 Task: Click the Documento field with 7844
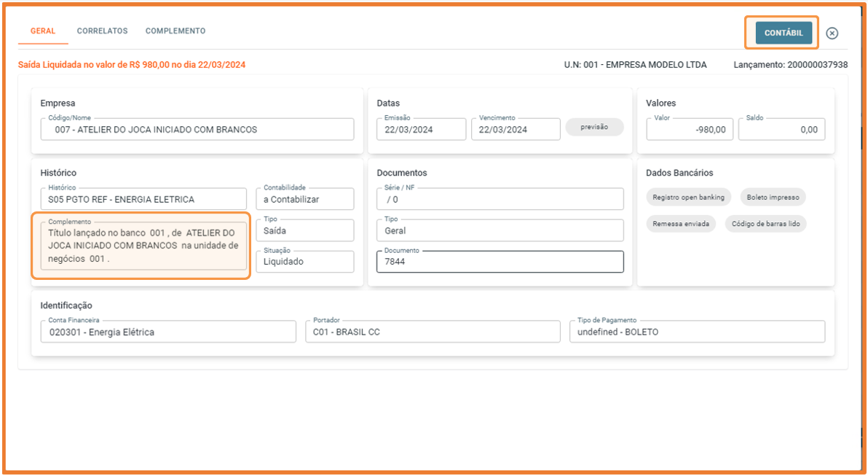[x=500, y=262]
